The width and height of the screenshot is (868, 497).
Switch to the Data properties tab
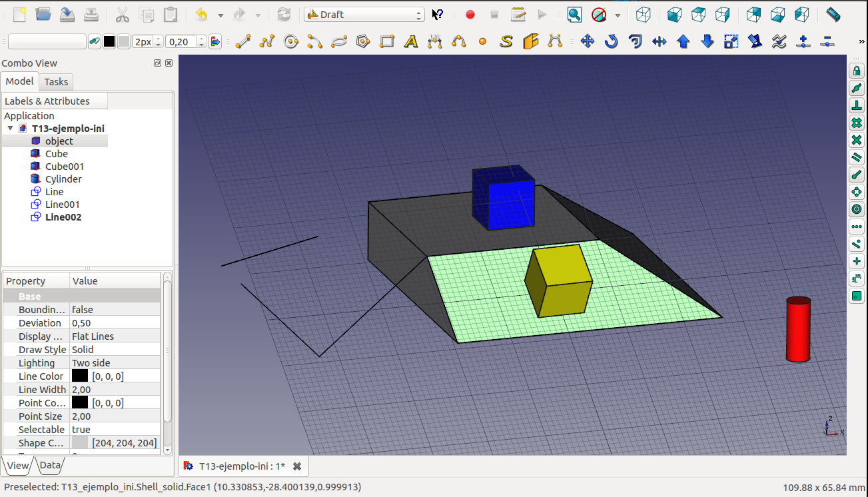(50, 465)
